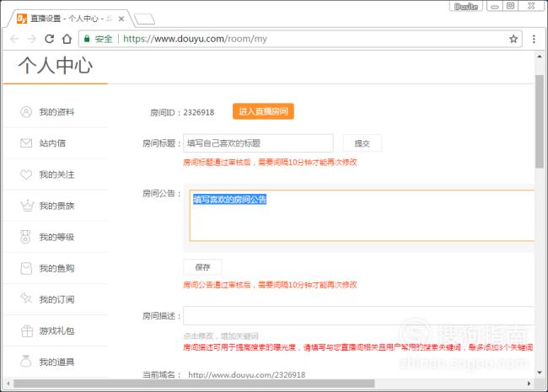Click 我的道具 item bag icon
The height and width of the screenshot is (392, 548).
26,362
